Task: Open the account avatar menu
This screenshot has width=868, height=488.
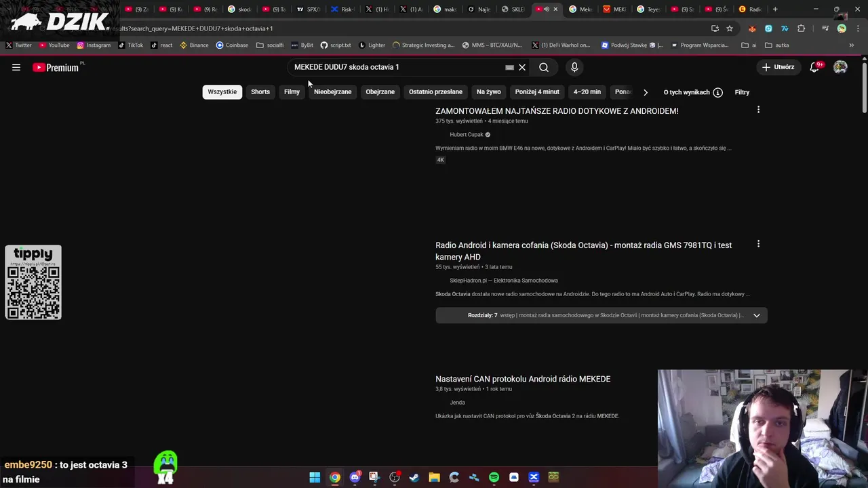Action: coord(840,67)
